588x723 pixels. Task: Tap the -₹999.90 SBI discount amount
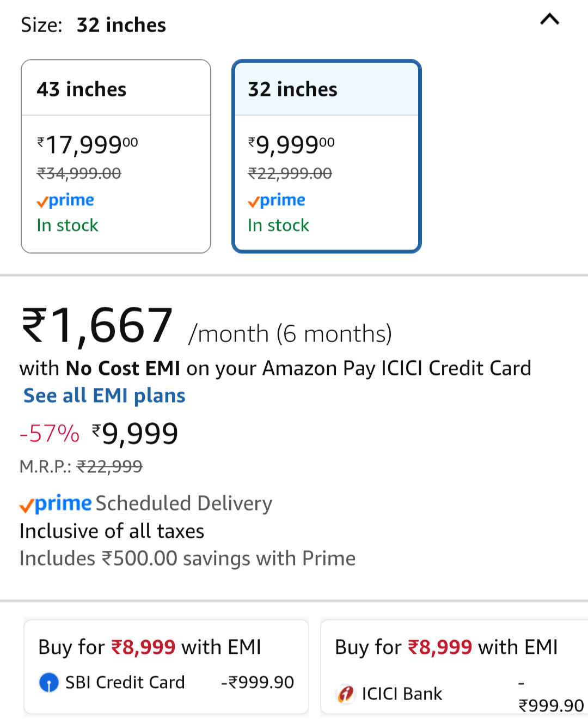point(258,682)
